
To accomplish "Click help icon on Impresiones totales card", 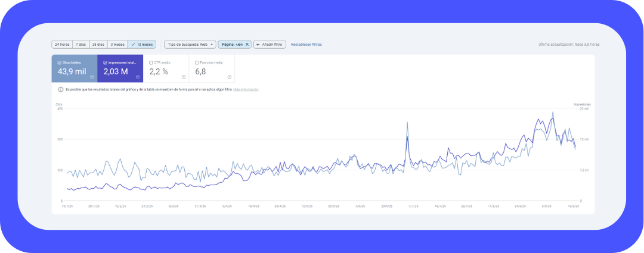I will coord(138,77).
